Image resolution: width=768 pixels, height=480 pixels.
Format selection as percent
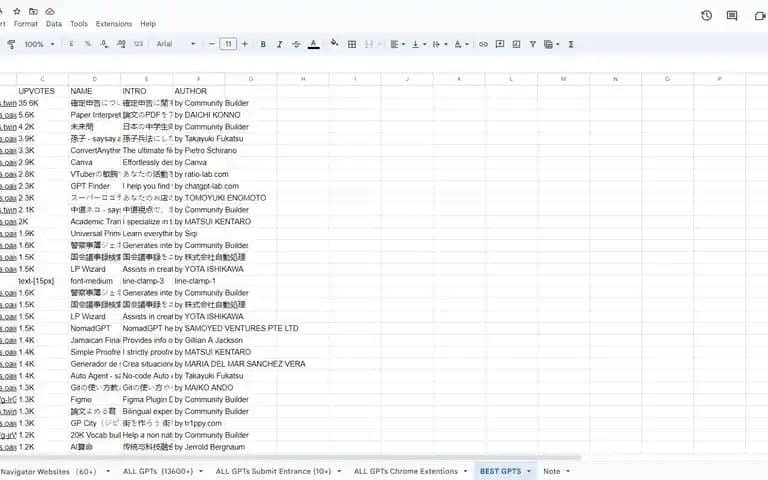coord(88,44)
